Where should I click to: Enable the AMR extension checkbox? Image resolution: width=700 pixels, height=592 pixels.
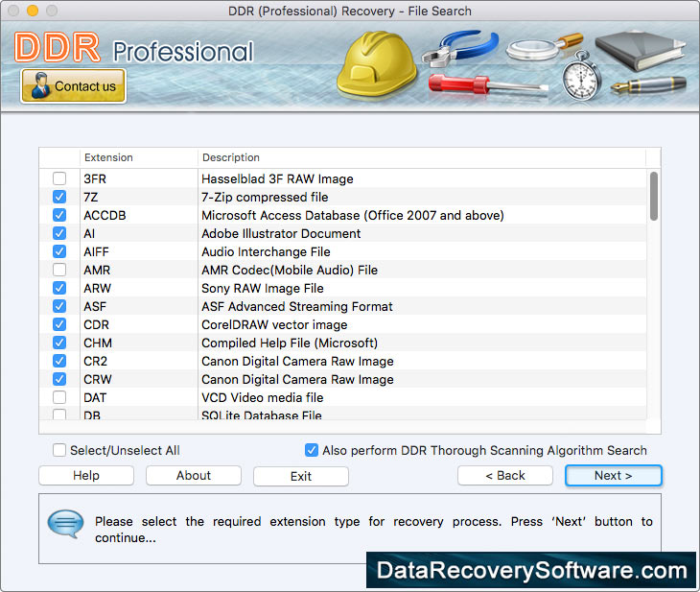click(x=59, y=270)
